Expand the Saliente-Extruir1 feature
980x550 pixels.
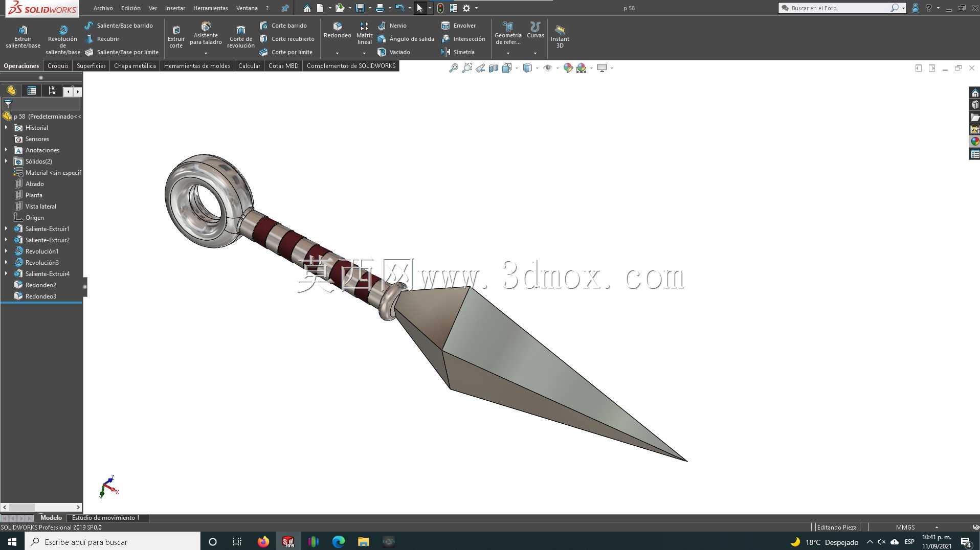click(x=6, y=228)
